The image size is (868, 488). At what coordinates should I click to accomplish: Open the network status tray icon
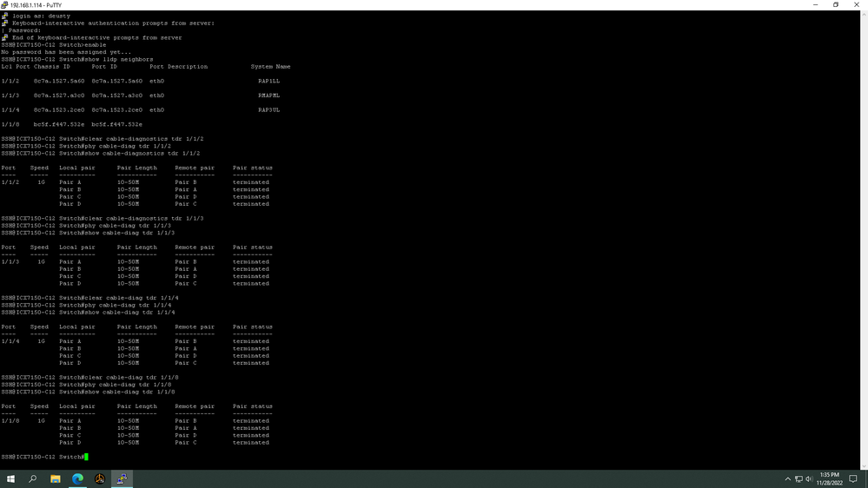point(798,479)
